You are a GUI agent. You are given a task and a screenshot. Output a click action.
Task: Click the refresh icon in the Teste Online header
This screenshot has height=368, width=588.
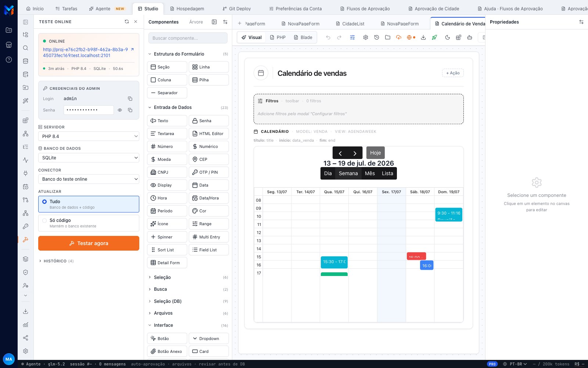(x=127, y=22)
